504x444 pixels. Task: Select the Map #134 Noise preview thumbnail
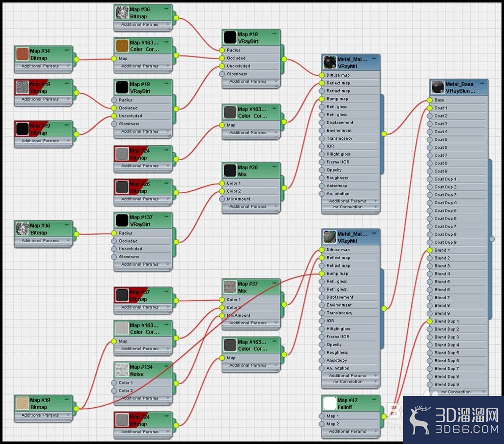pos(122,370)
